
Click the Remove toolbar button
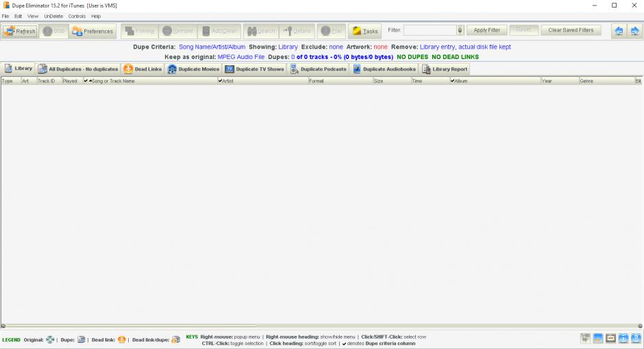click(x=177, y=32)
